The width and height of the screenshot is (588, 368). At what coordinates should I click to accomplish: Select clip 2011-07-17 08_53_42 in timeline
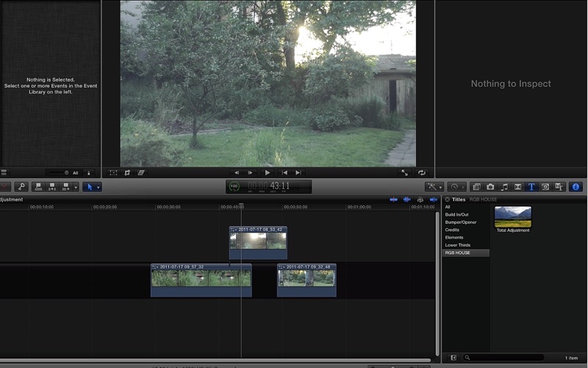259,243
